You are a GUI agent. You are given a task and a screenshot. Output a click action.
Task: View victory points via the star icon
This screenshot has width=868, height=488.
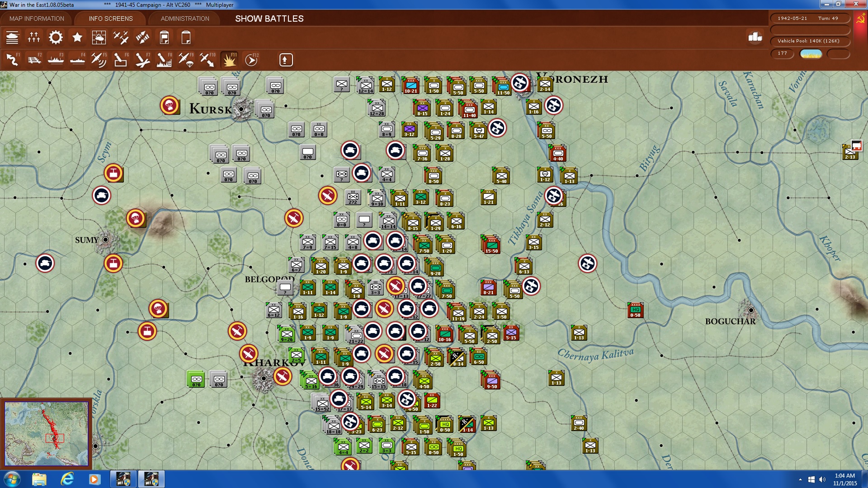pos(77,38)
